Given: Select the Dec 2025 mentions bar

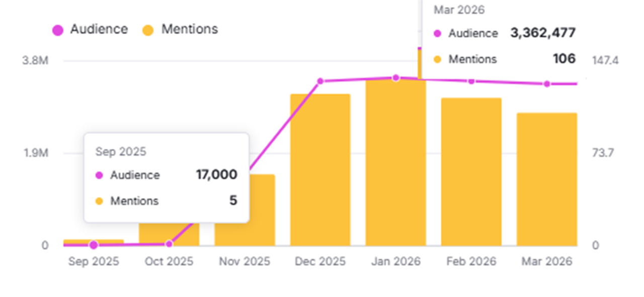Looking at the screenshot, I should pos(320,171).
